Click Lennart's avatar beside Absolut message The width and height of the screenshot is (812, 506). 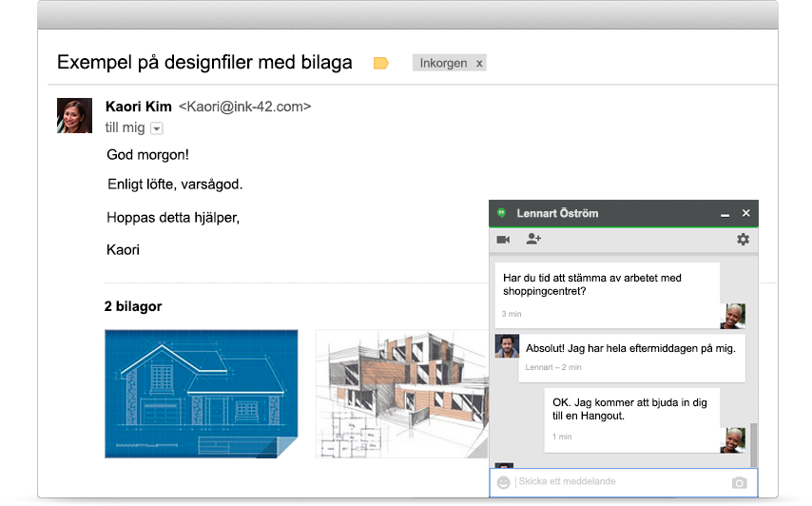point(507,346)
